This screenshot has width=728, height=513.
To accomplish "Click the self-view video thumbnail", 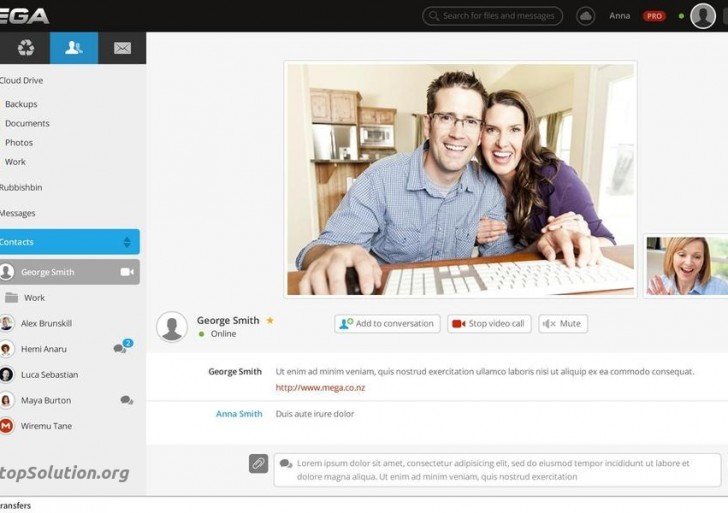I will click(x=687, y=266).
